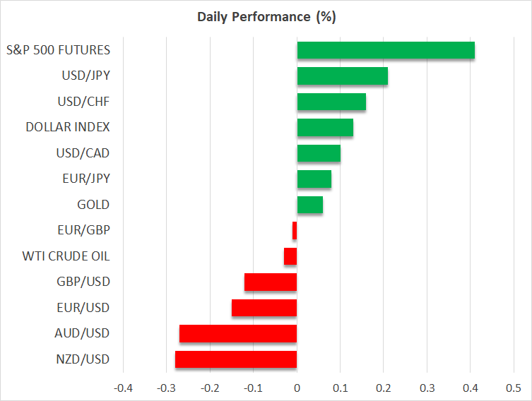Select the small EUR/GBP red bar

pos(295,231)
